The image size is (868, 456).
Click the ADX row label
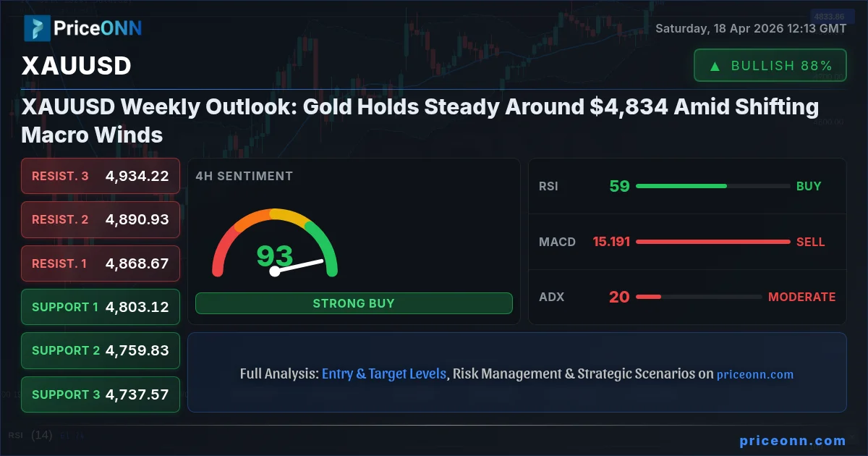tap(551, 297)
